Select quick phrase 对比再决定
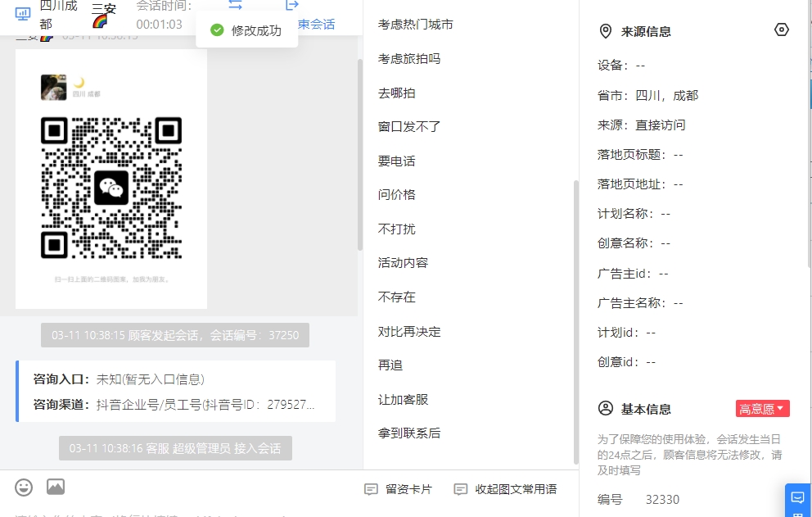Image resolution: width=812 pixels, height=517 pixels. [409, 331]
